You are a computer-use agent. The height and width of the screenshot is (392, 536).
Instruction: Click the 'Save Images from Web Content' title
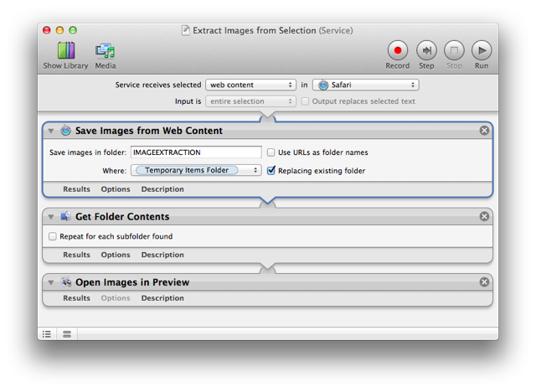(x=149, y=131)
